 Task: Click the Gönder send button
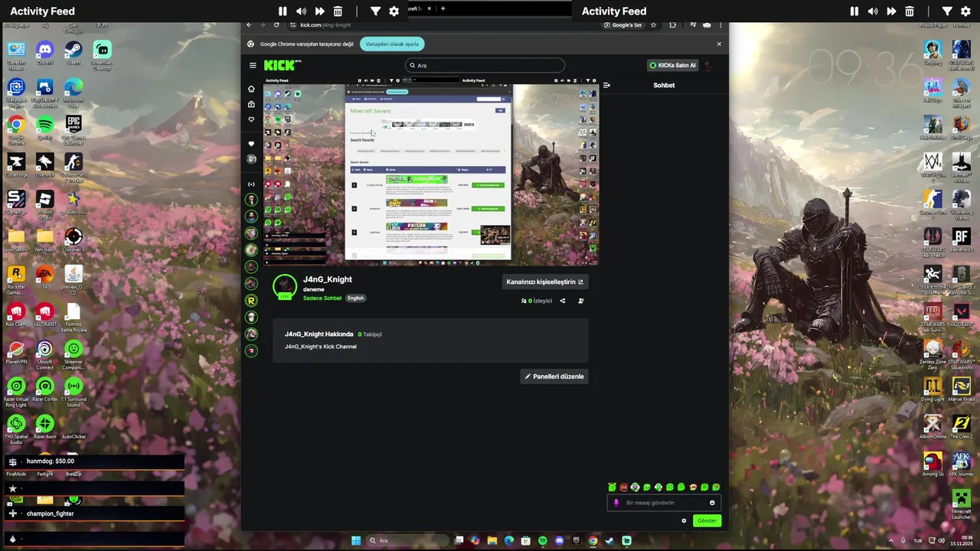point(707,520)
